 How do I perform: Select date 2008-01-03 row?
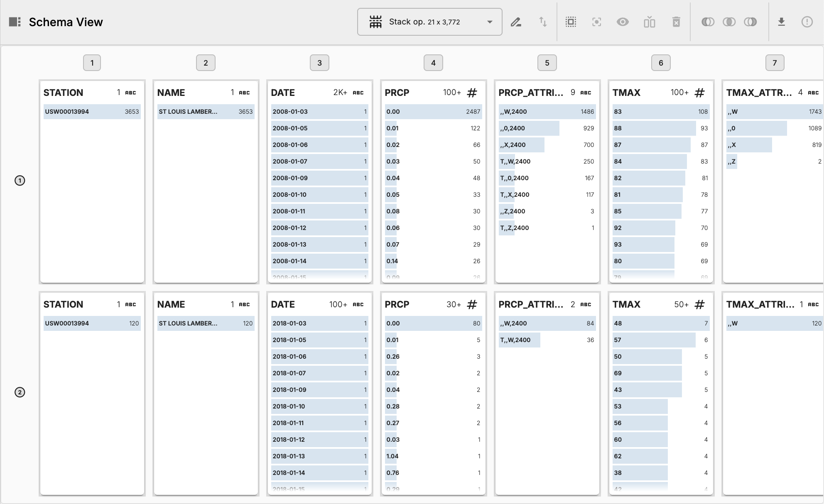click(319, 112)
